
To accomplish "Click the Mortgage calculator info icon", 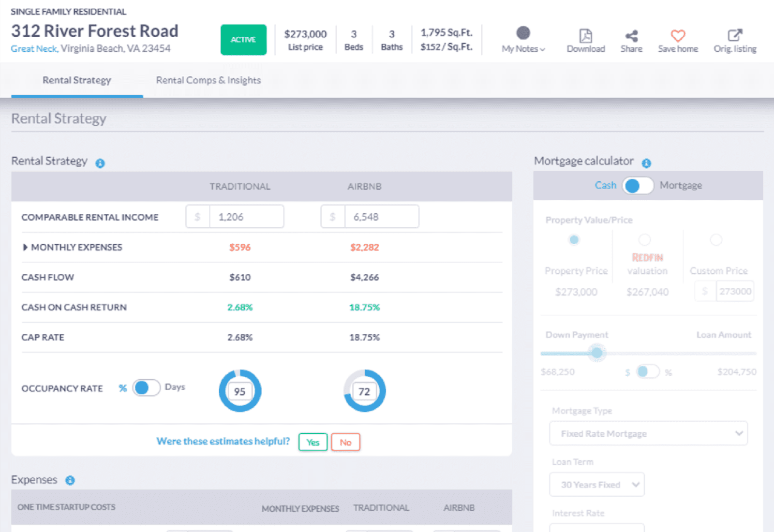I will (646, 163).
